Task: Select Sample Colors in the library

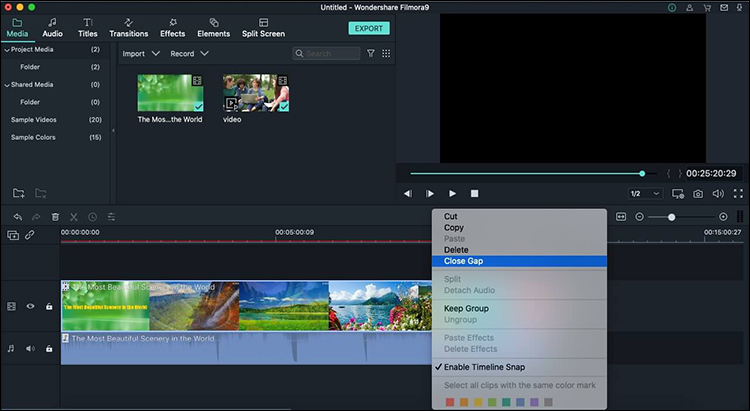Action: (33, 137)
